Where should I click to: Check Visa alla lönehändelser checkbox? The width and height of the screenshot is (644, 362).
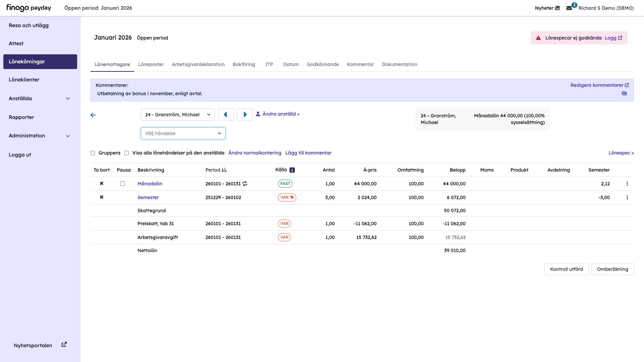(x=127, y=153)
